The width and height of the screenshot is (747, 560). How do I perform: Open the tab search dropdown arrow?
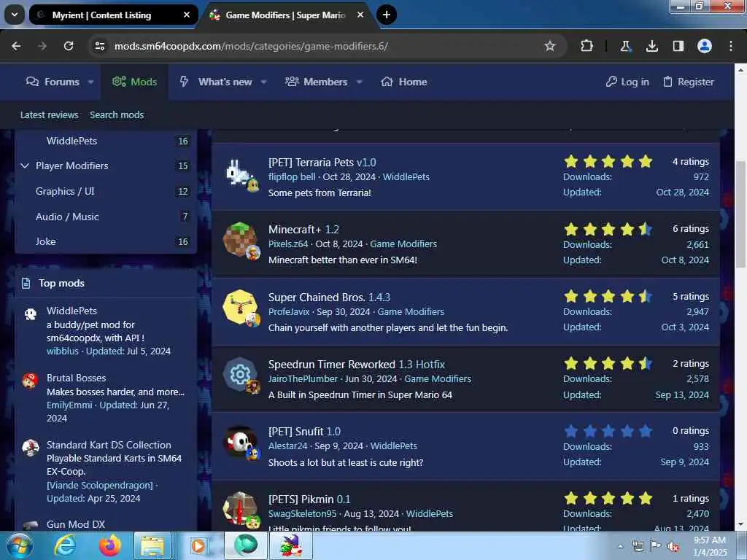pyautogui.click(x=15, y=15)
